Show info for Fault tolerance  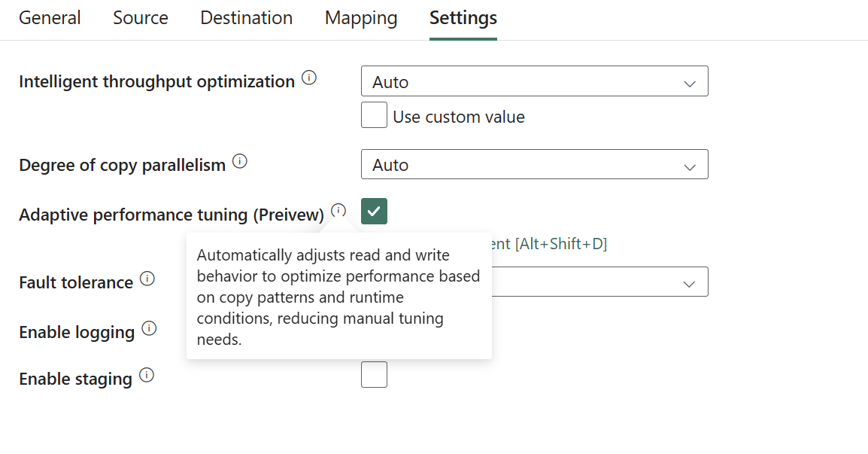(147, 279)
